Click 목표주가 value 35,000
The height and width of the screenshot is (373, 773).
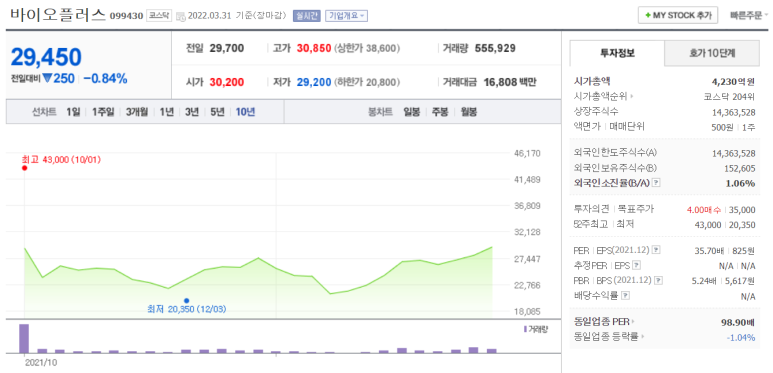coord(742,210)
